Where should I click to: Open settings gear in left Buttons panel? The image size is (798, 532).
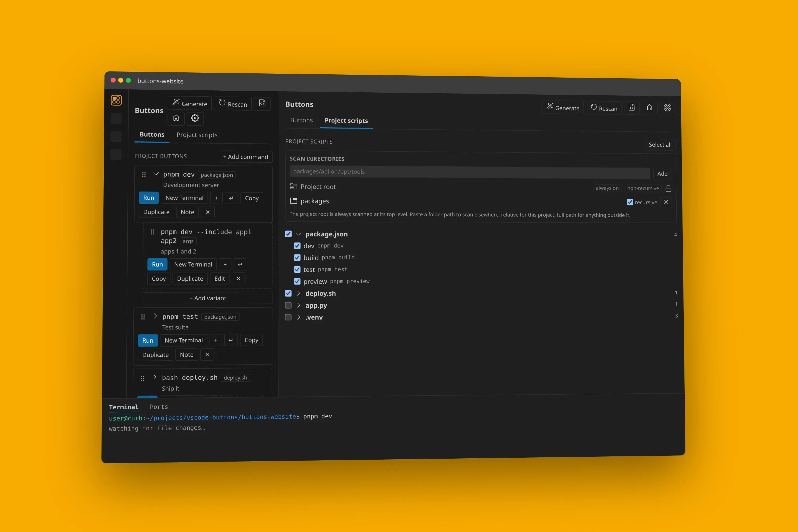[195, 118]
